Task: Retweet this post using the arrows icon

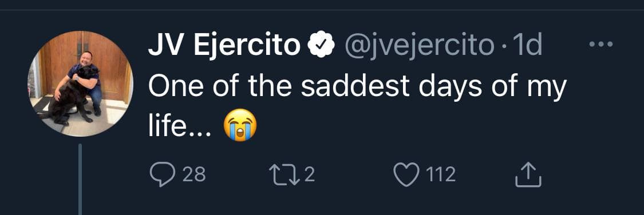Action: click(285, 174)
